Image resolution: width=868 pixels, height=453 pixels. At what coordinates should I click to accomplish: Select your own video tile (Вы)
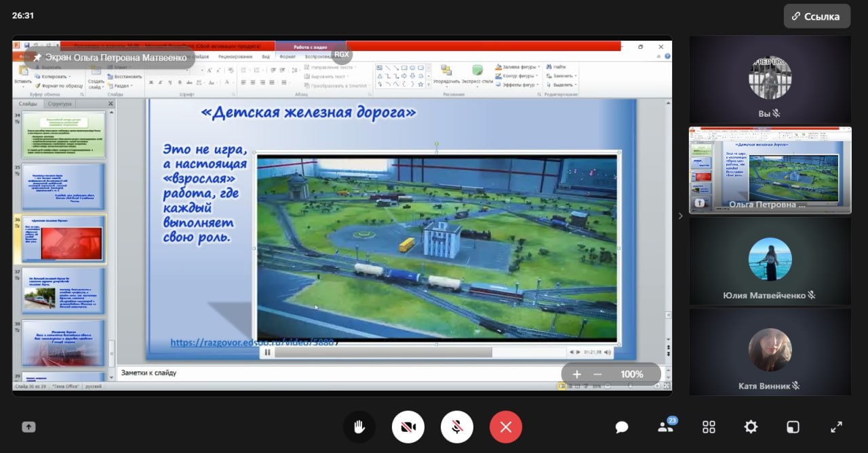coord(770,79)
